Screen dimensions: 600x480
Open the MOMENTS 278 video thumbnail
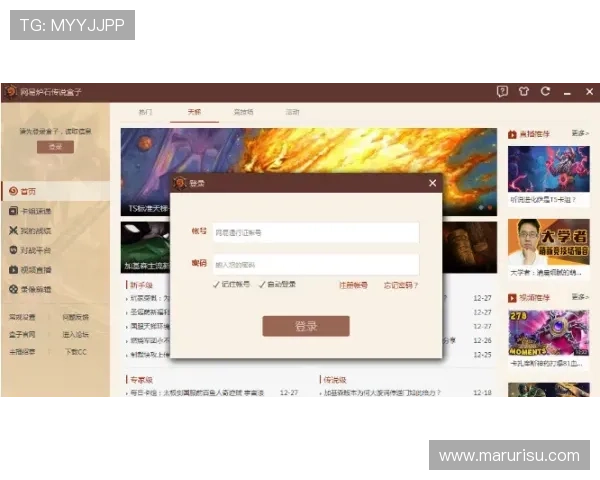[x=549, y=333]
